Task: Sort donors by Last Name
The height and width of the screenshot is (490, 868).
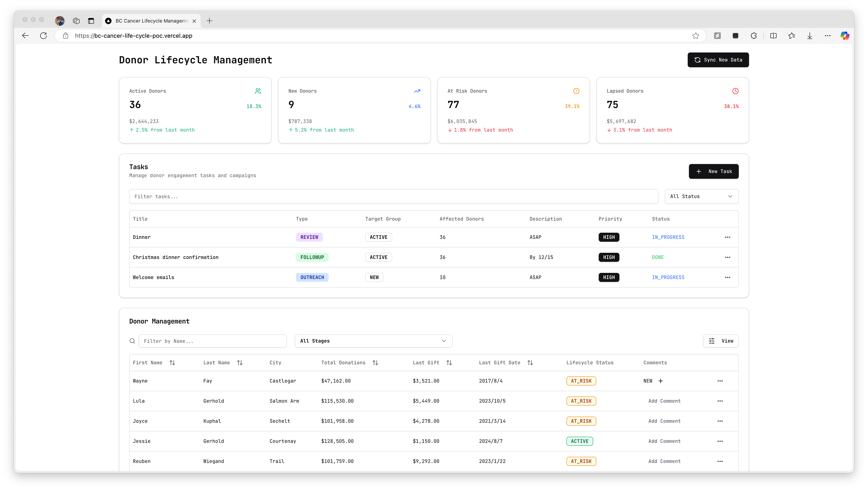Action: [x=240, y=363]
